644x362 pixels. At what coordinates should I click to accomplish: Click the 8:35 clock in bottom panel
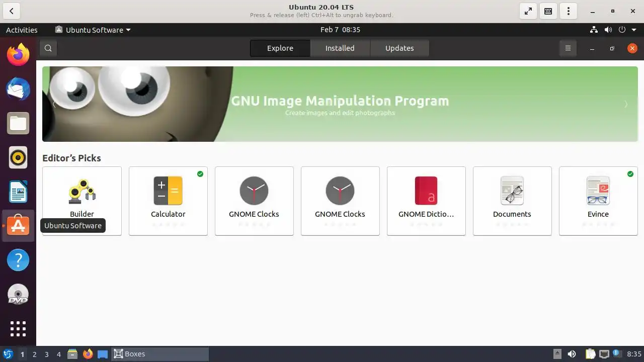tap(634, 354)
